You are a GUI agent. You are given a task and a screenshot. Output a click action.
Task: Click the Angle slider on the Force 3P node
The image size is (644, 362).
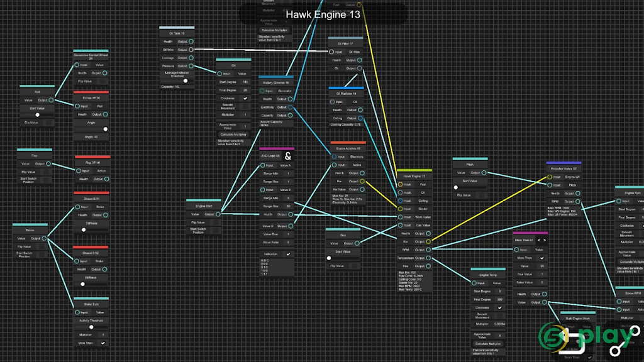pyautogui.click(x=91, y=129)
